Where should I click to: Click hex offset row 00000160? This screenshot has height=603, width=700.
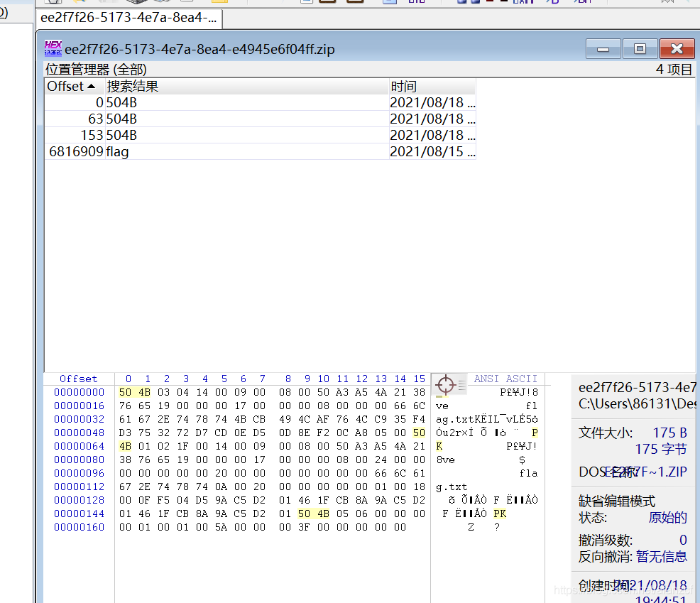(x=79, y=527)
